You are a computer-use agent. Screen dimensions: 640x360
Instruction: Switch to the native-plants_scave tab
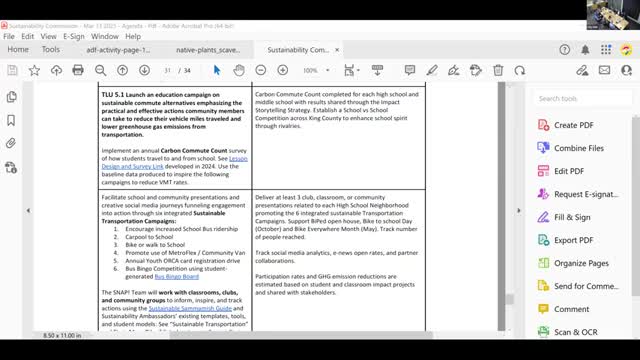pyautogui.click(x=208, y=50)
